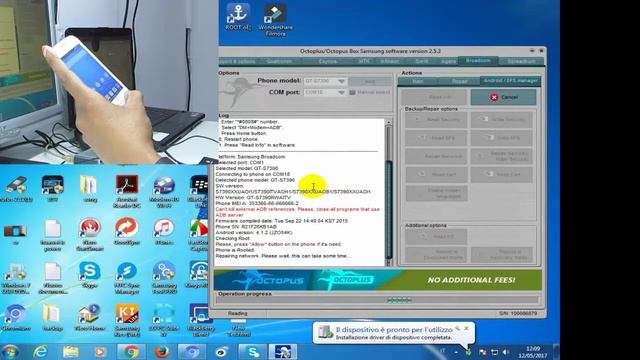Click the Read EFS button

[436, 138]
